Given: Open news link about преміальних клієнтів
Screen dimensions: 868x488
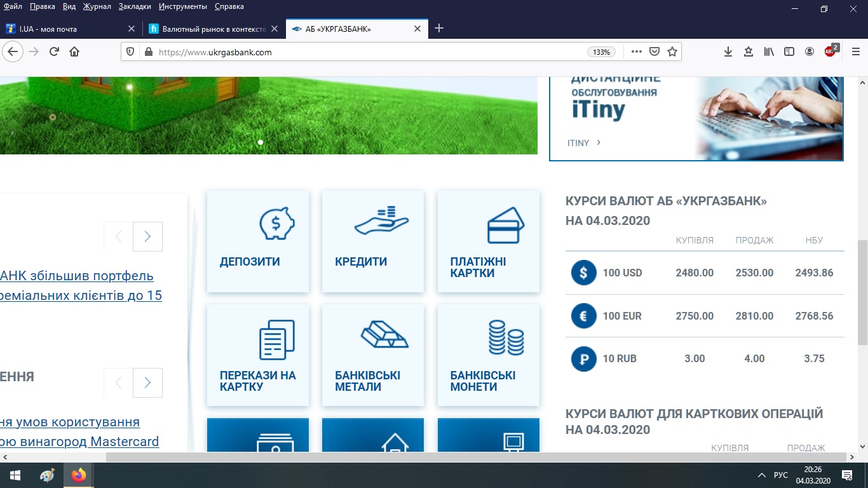Looking at the screenshot, I should pyautogui.click(x=80, y=286).
